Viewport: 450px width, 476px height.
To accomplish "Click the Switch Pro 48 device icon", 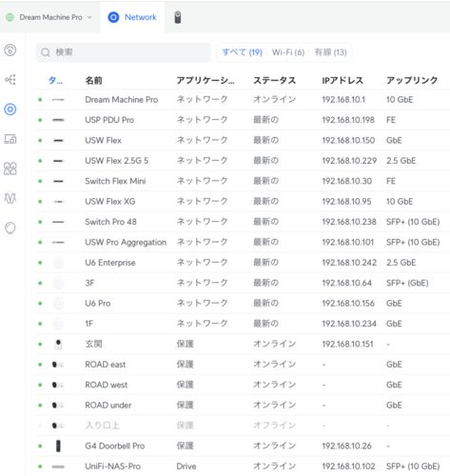I will click(x=58, y=222).
